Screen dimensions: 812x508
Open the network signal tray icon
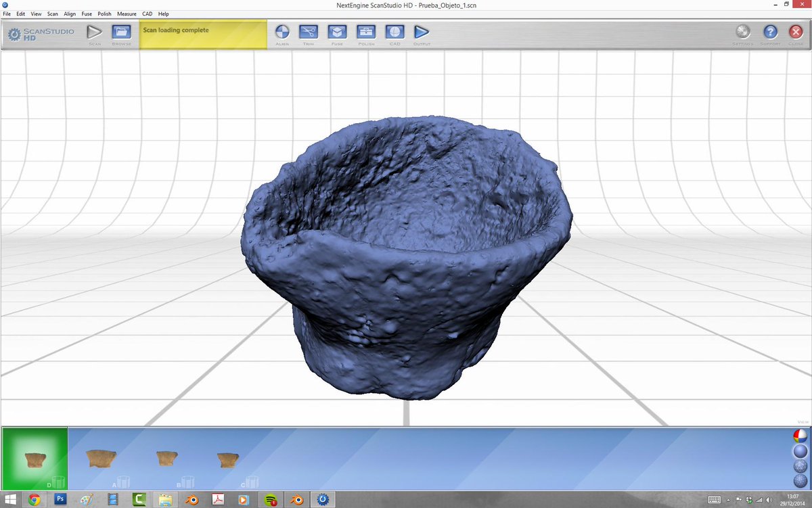pos(759,500)
